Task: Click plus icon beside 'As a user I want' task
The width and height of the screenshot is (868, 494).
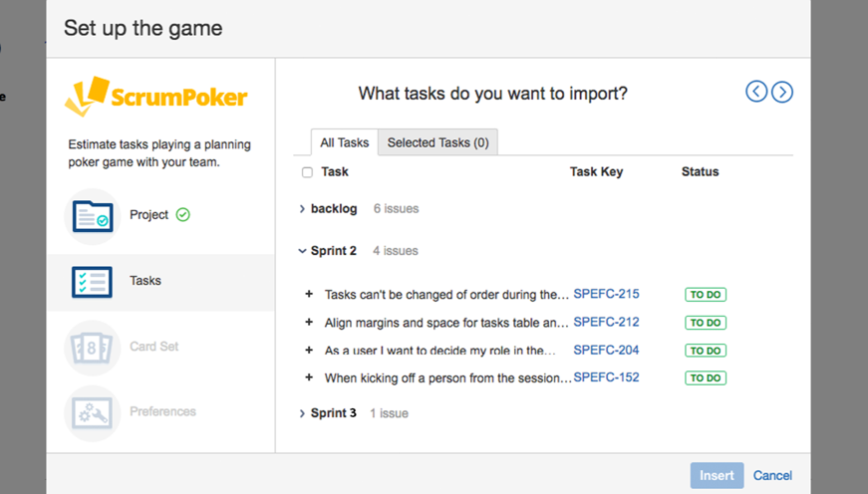Action: [x=309, y=351]
